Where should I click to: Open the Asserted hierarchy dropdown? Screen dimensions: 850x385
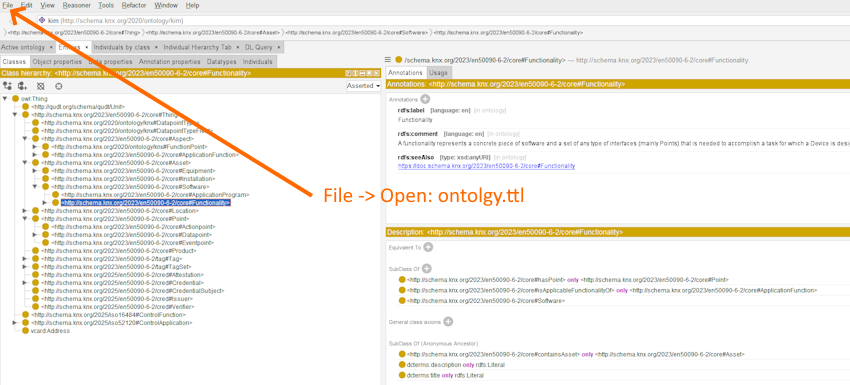point(364,86)
